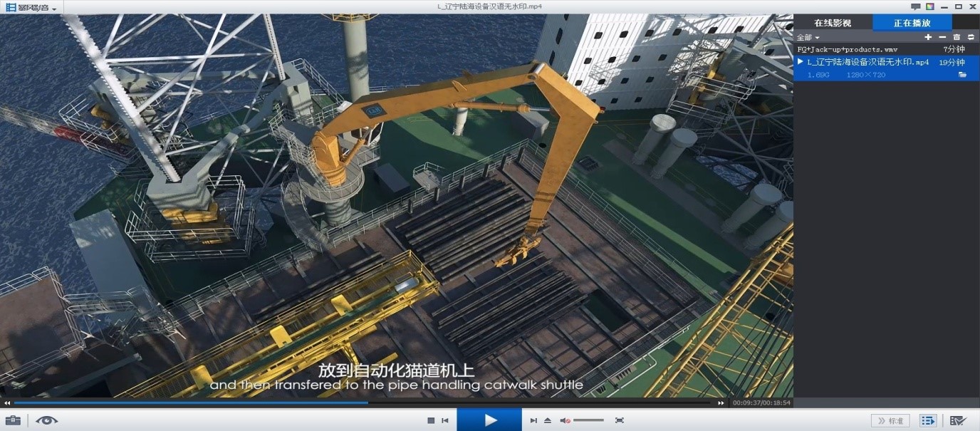The height and width of the screenshot is (431, 980).
Task: Adjust the volume slider
Action: 588,420
